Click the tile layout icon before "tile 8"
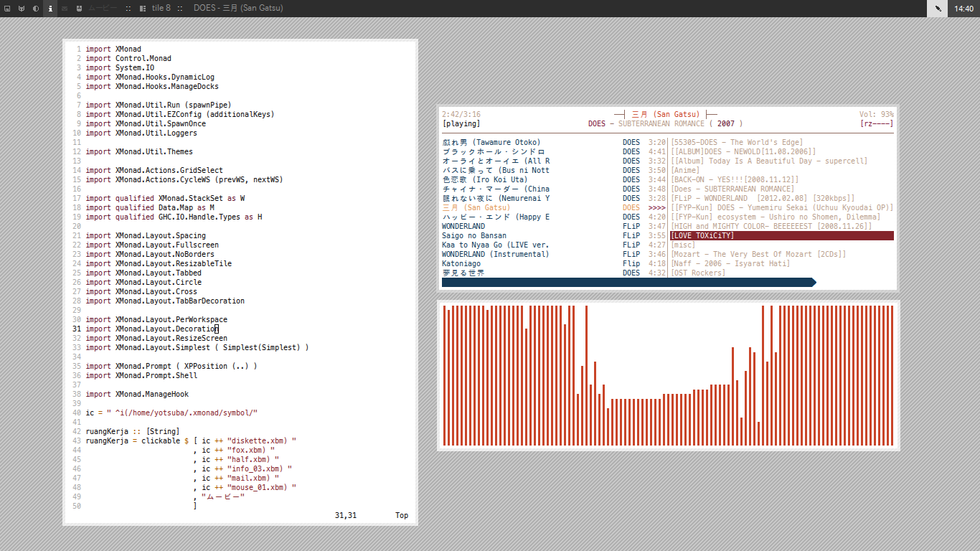Viewport: 980px width, 551px height. pyautogui.click(x=142, y=9)
